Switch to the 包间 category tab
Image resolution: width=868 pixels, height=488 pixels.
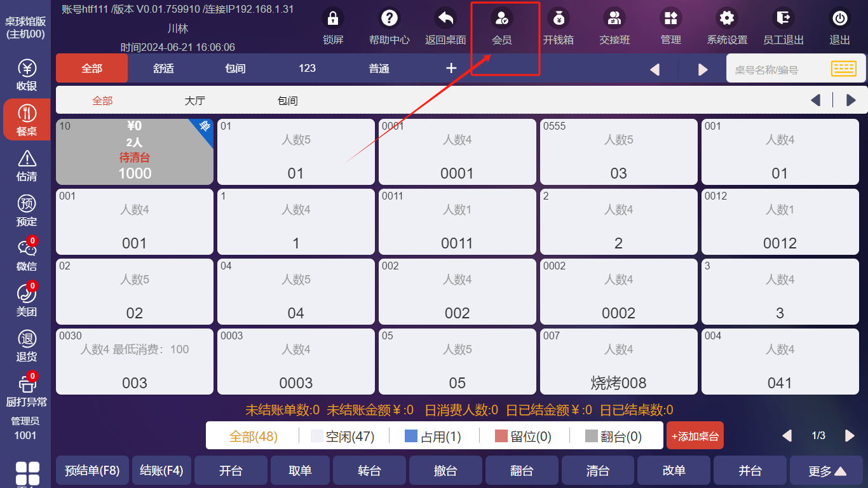[235, 69]
